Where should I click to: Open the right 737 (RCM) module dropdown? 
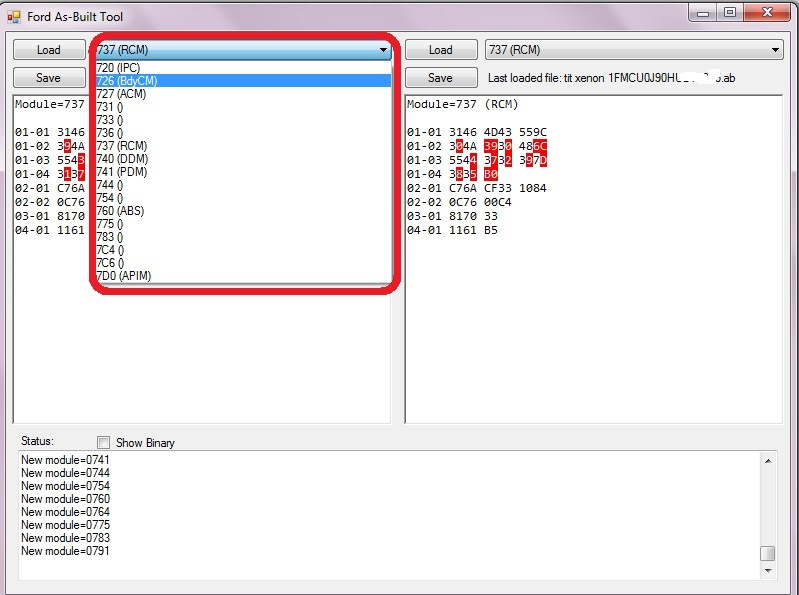(634, 50)
